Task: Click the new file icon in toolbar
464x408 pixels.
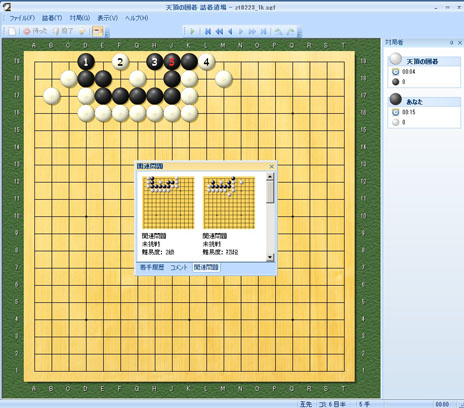Action: tap(12, 31)
